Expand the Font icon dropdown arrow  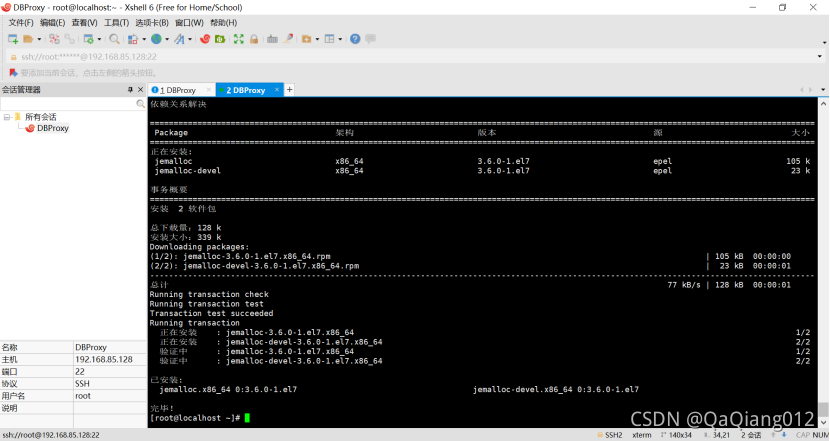(190, 39)
